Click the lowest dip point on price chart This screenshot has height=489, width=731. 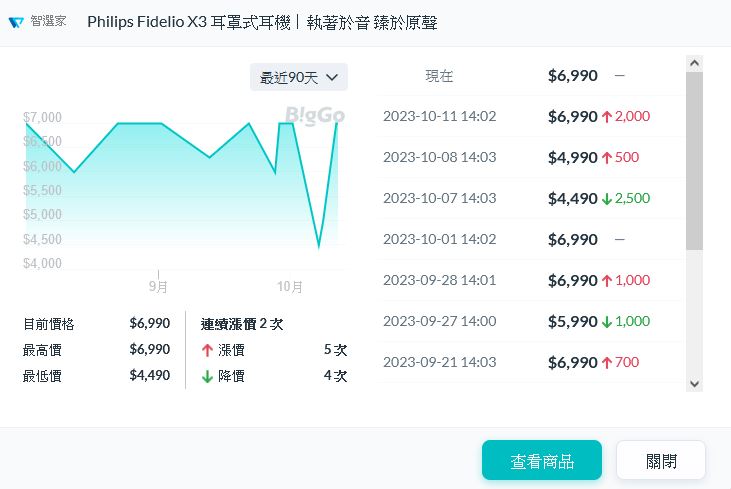coord(319,246)
